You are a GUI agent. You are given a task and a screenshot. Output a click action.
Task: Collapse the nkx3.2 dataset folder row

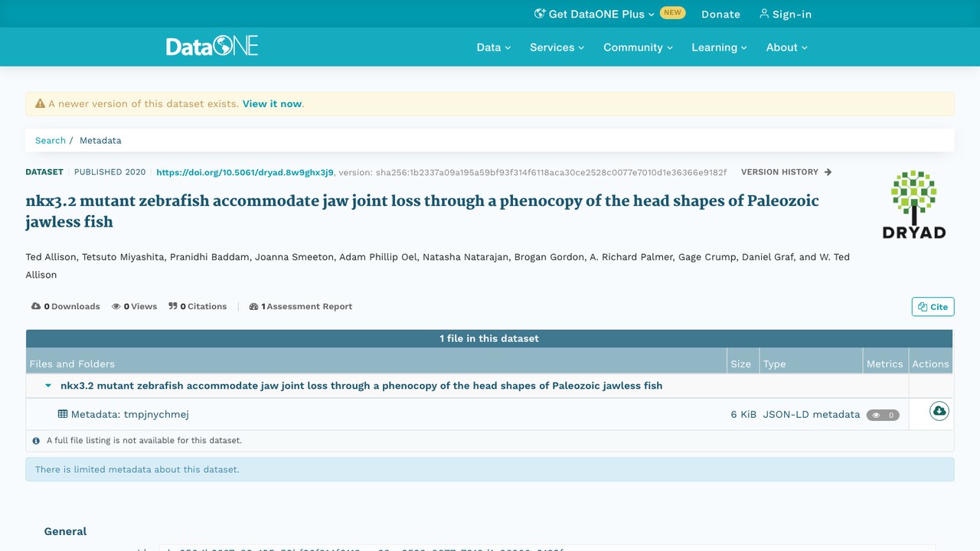(48, 386)
